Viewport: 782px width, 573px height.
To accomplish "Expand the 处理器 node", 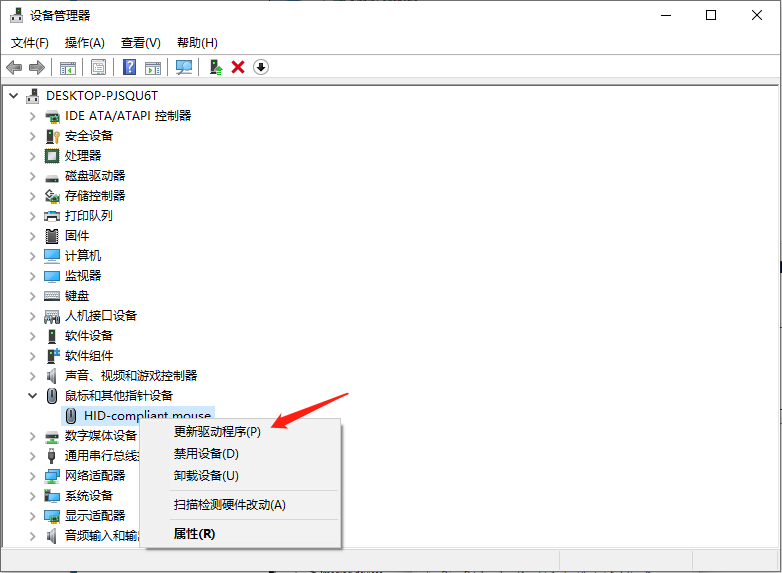I will [x=32, y=156].
